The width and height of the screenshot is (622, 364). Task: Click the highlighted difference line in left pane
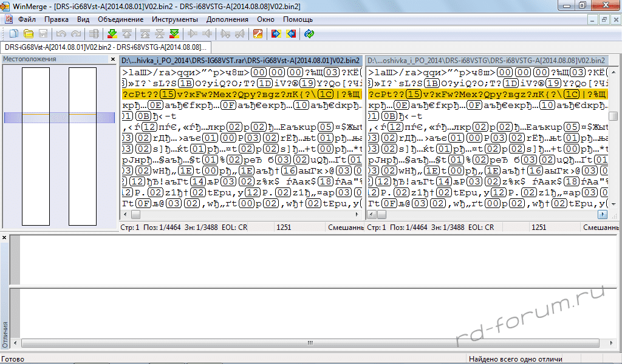tap(241, 94)
